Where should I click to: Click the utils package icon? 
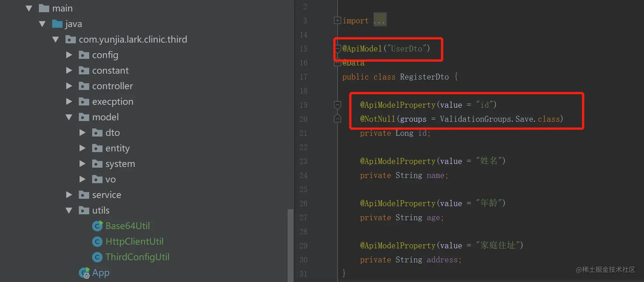[84, 210]
